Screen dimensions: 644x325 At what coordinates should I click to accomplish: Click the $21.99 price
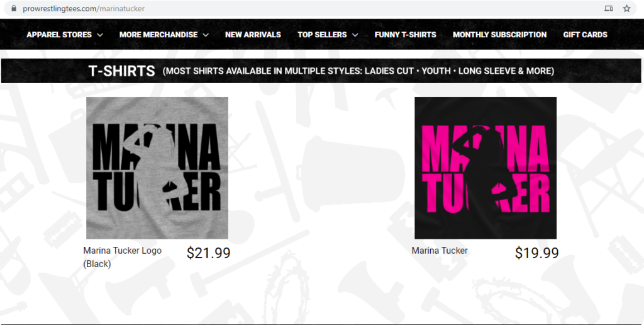click(x=209, y=253)
